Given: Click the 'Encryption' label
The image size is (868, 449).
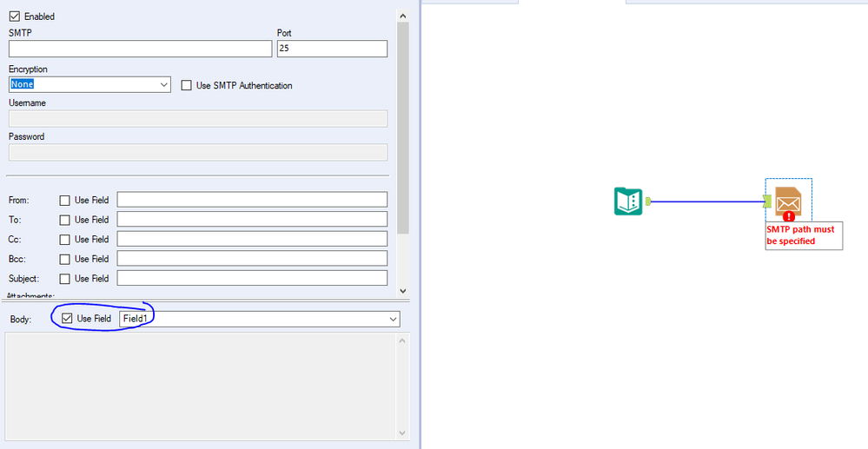Looking at the screenshot, I should click(28, 69).
